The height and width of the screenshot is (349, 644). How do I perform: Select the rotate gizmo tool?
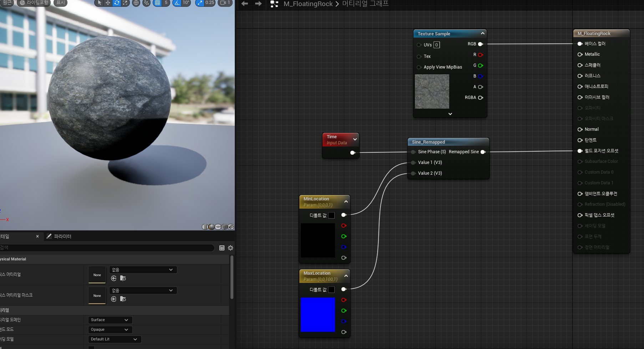tap(117, 3)
